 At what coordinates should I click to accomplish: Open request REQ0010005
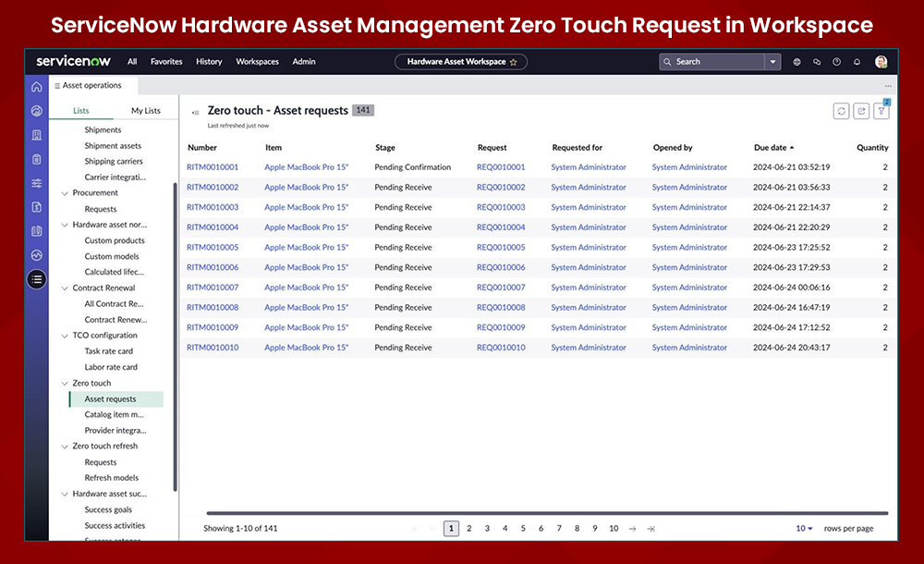click(x=499, y=247)
